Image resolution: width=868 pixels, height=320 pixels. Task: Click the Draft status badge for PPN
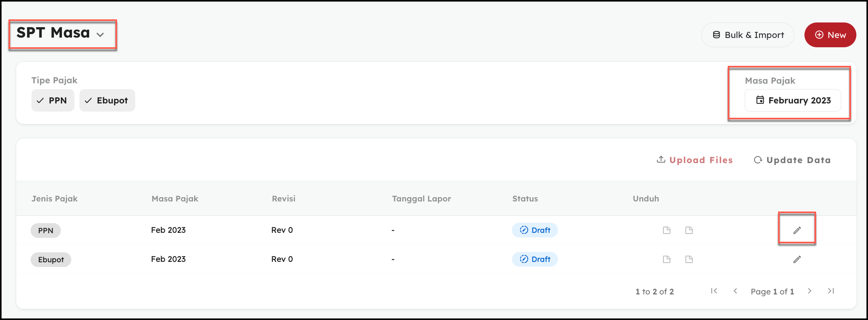point(535,230)
